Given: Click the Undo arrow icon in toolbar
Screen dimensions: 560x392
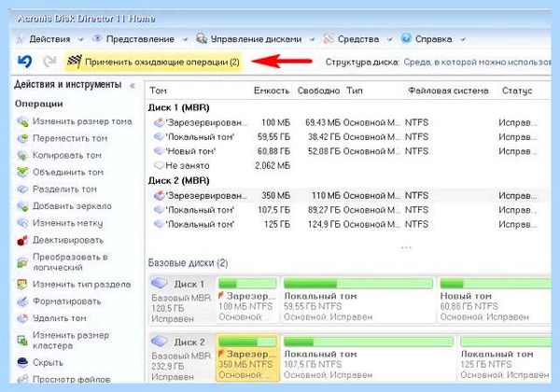Looking at the screenshot, I should 24,62.
